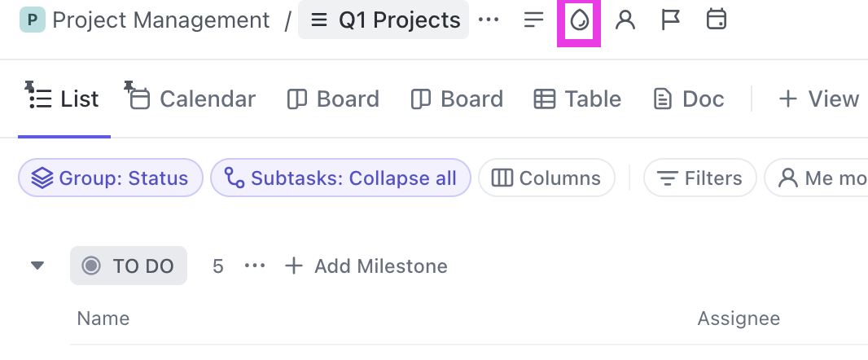Click the flag priority icon in header
The height and width of the screenshot is (360, 868).
pos(670,20)
